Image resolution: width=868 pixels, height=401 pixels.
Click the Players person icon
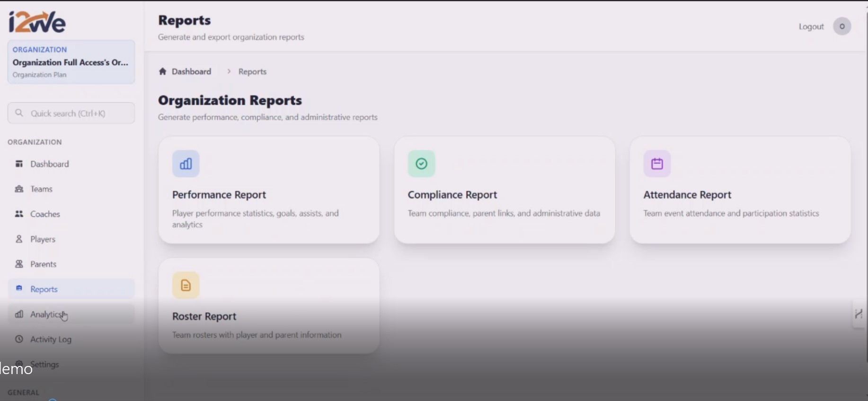(x=19, y=239)
